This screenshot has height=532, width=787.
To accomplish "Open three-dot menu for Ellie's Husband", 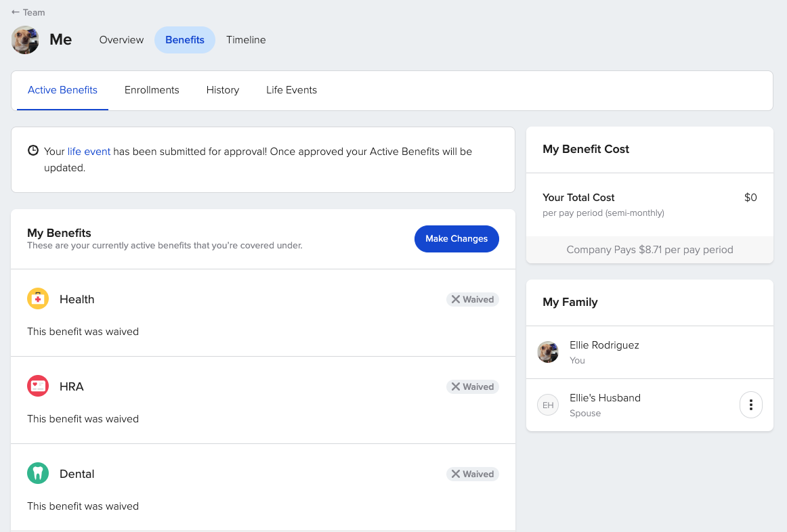I will [751, 405].
